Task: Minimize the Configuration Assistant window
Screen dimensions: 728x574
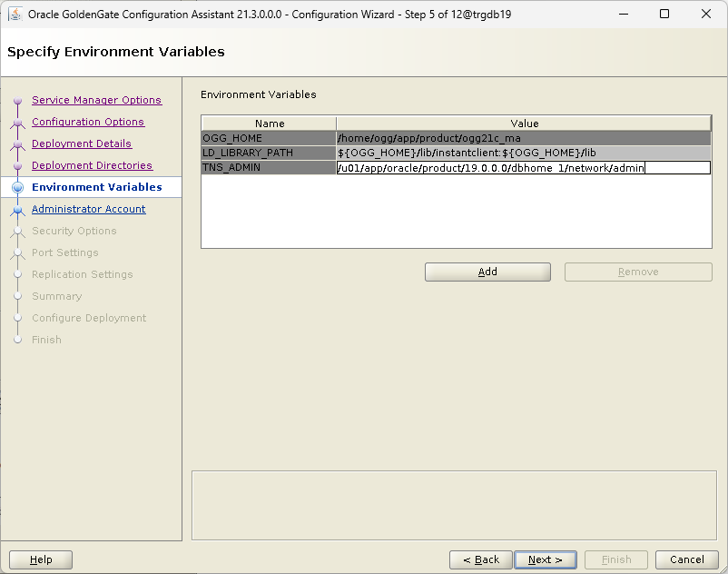Action: (x=624, y=14)
